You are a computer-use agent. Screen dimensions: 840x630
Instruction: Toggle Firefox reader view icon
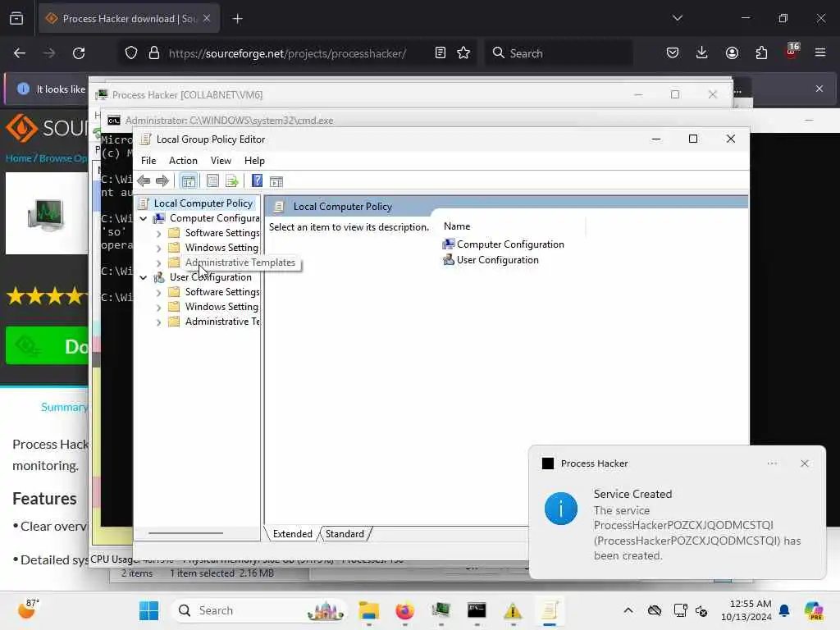[x=441, y=52]
